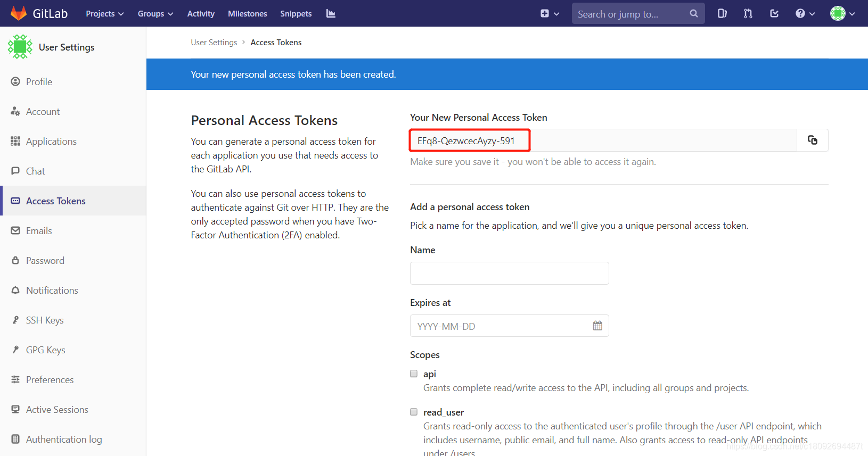Copy the new personal access token
The height and width of the screenshot is (456, 868).
coord(813,140)
